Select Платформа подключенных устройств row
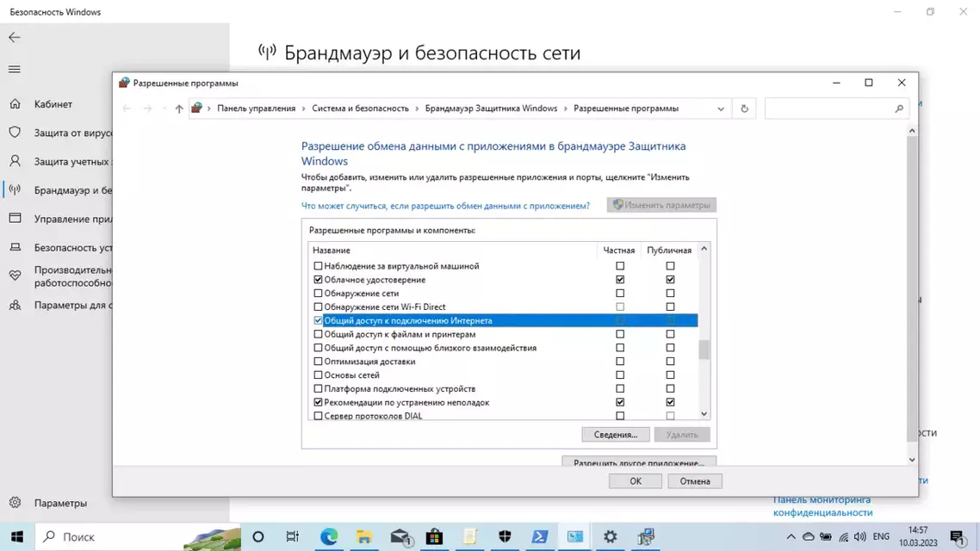Image resolution: width=980 pixels, height=551 pixels. click(x=504, y=388)
